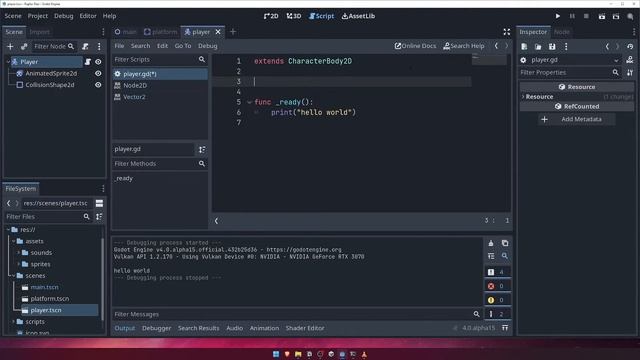Toggle error messages filter
The width and height of the screenshot is (640, 360).
pyautogui.click(x=497, y=286)
